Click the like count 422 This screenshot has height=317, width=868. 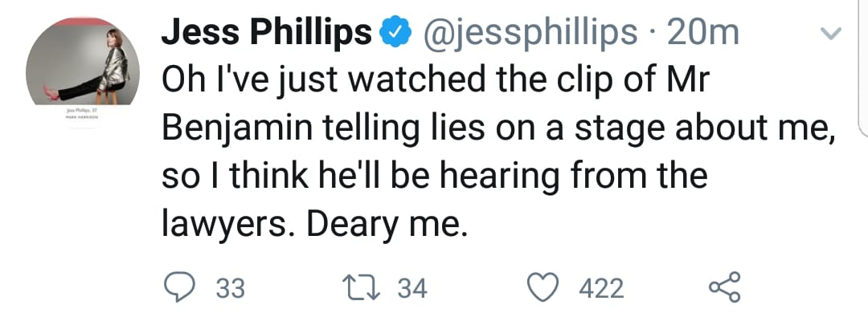point(602,289)
